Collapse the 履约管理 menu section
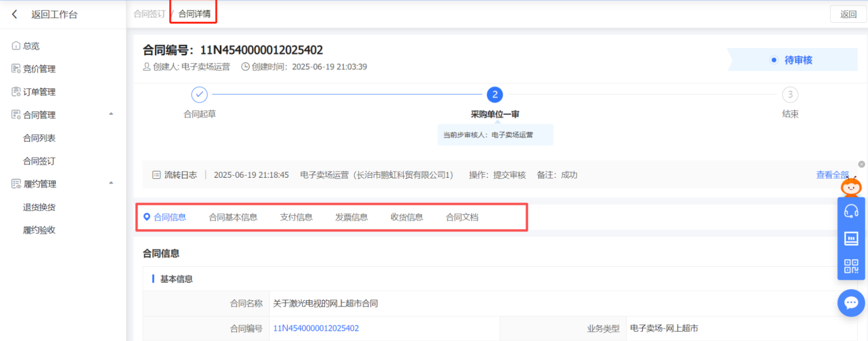868x341 pixels. coord(111,183)
